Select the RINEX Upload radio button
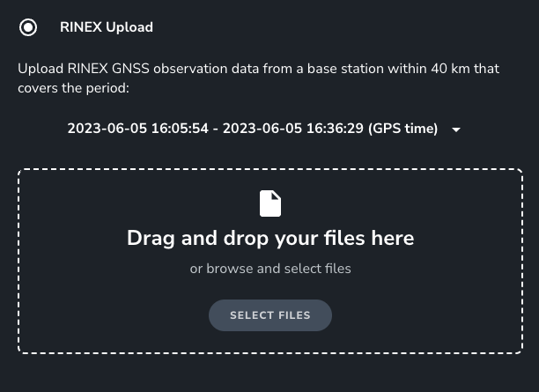 [28, 27]
